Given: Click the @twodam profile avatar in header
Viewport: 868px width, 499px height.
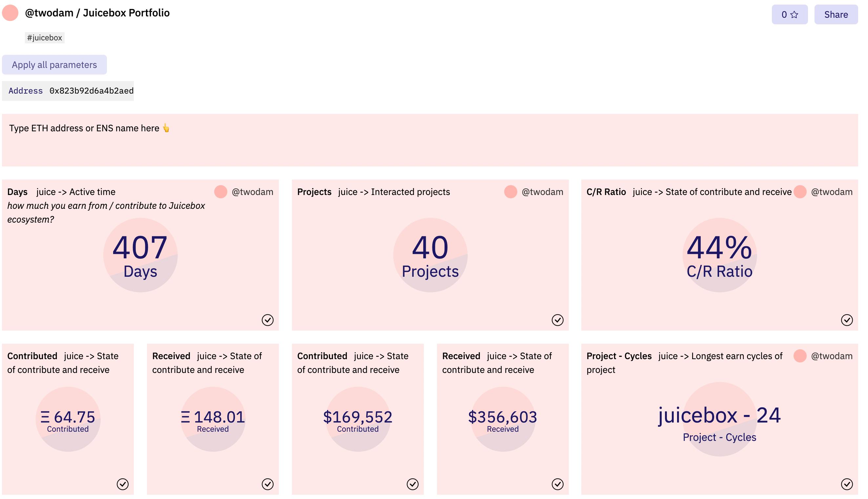Looking at the screenshot, I should point(10,13).
